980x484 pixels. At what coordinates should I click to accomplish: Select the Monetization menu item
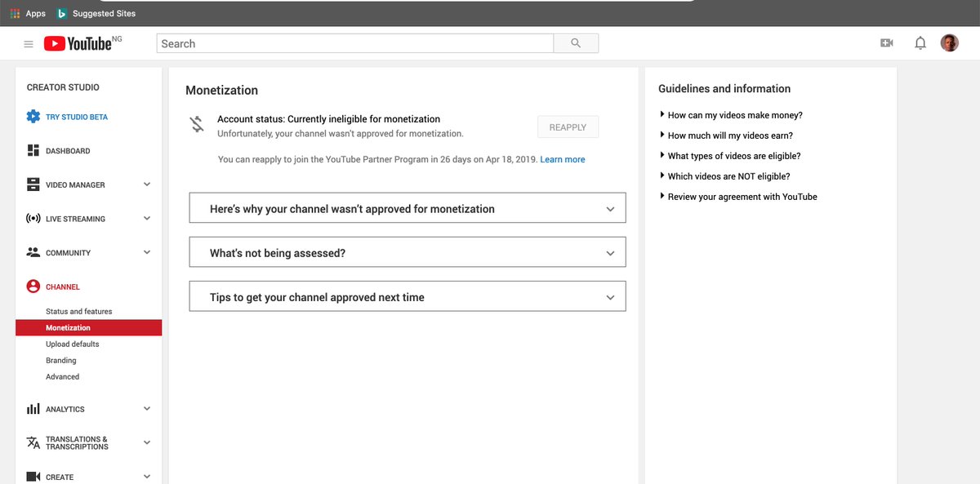click(88, 328)
